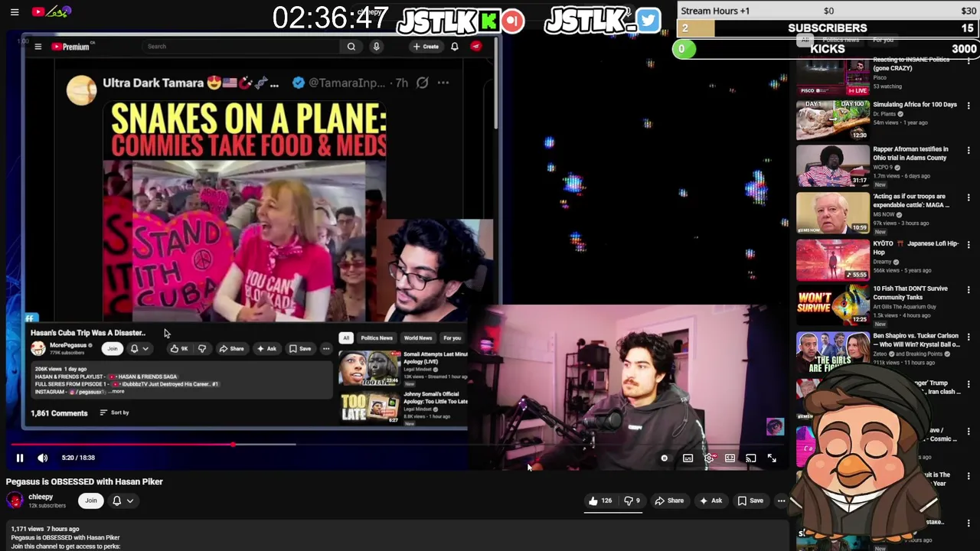Toggle subtitles with the captions icon
980x551 pixels.
pos(688,458)
